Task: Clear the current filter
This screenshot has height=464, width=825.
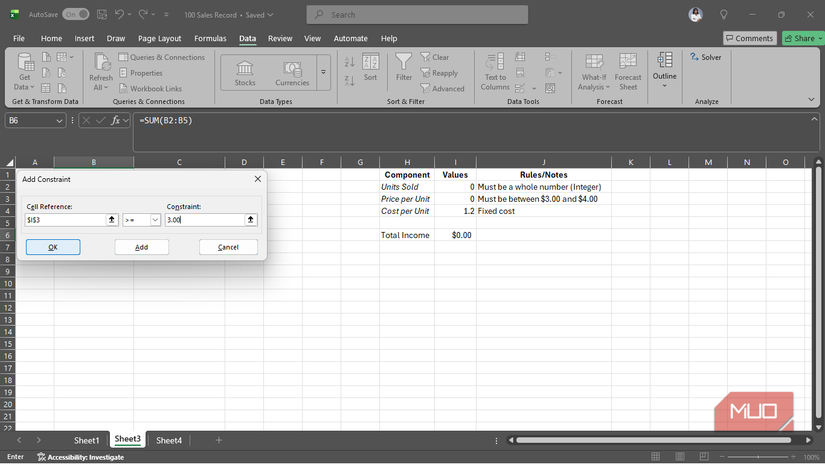Action: coord(435,57)
